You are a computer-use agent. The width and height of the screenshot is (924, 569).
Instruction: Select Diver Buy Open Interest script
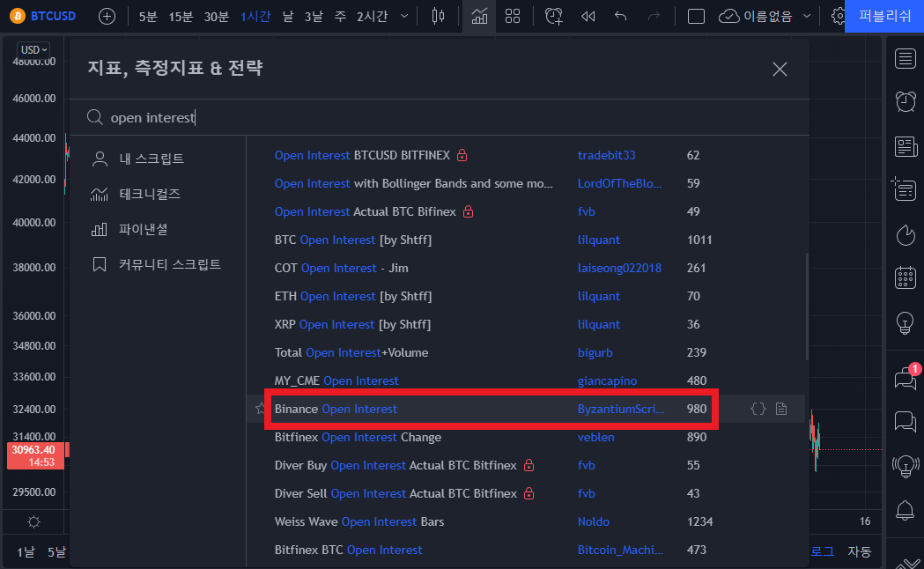(395, 466)
